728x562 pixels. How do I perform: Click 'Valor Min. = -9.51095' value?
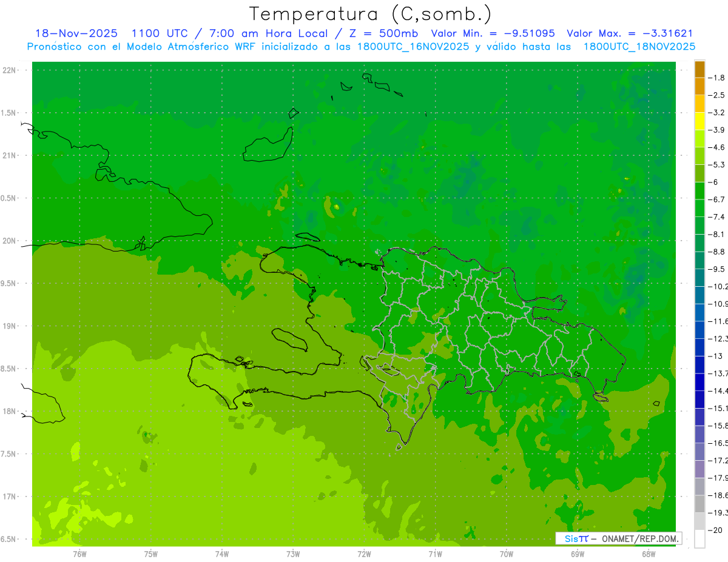[x=493, y=33]
